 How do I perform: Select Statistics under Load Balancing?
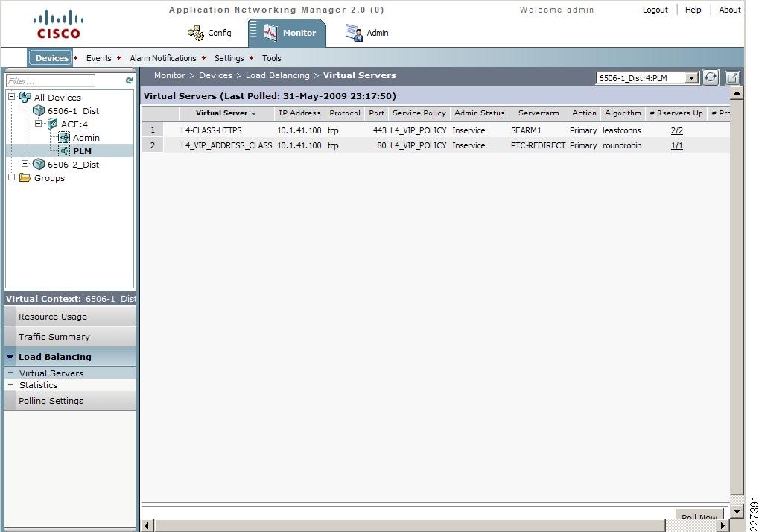[70, 384]
